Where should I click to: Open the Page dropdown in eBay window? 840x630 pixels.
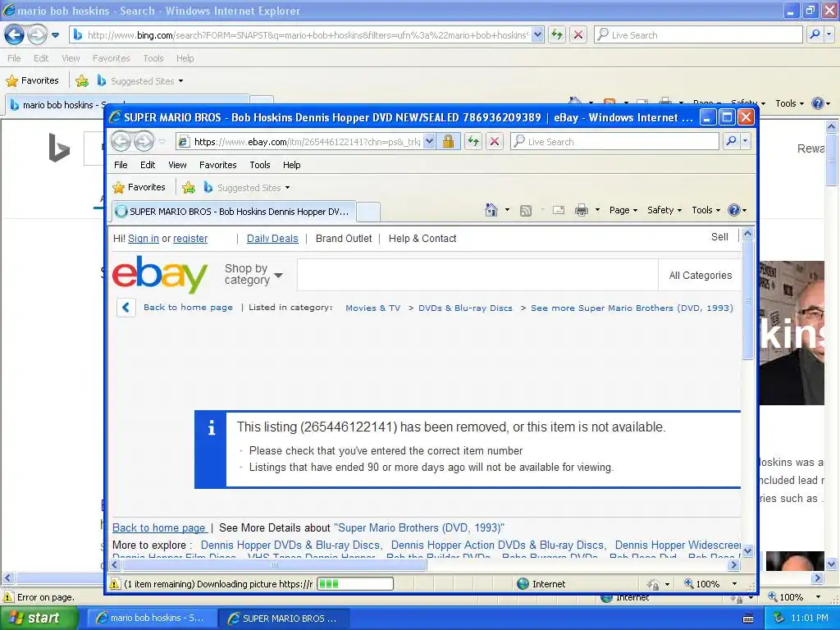[623, 210]
